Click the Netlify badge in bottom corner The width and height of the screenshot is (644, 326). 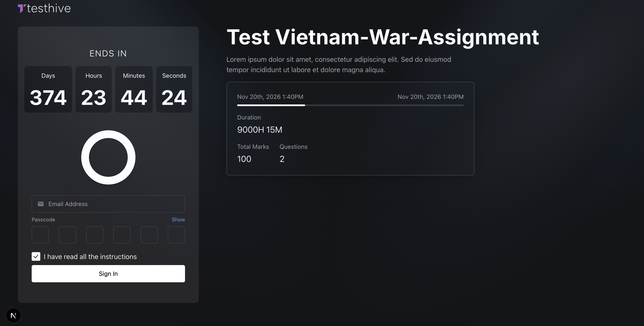point(14,315)
